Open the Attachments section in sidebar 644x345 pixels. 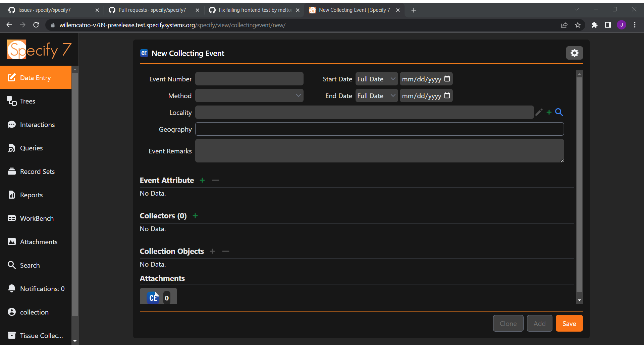click(x=39, y=241)
